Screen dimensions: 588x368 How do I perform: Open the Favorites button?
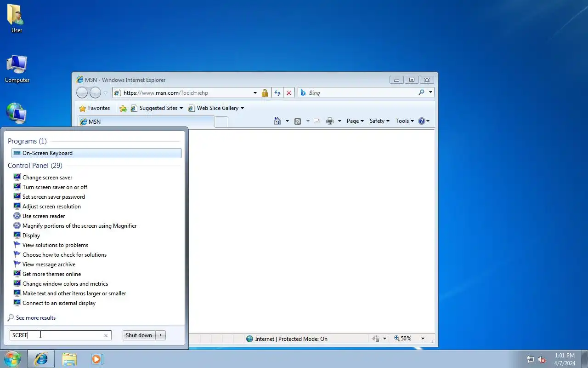[95, 108]
